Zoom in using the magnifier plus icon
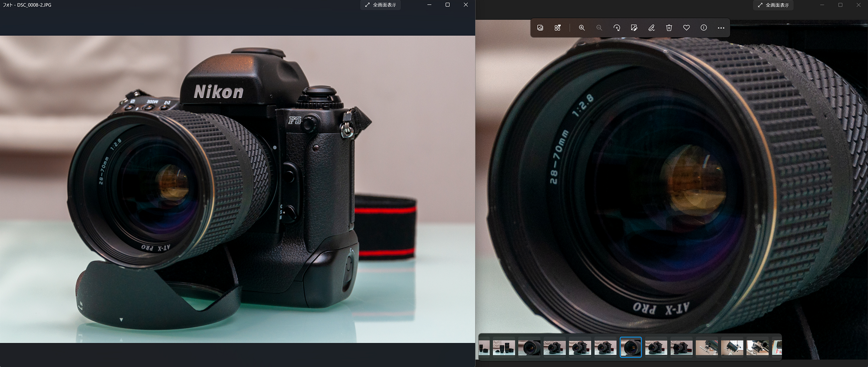Image resolution: width=868 pixels, height=367 pixels. (582, 28)
